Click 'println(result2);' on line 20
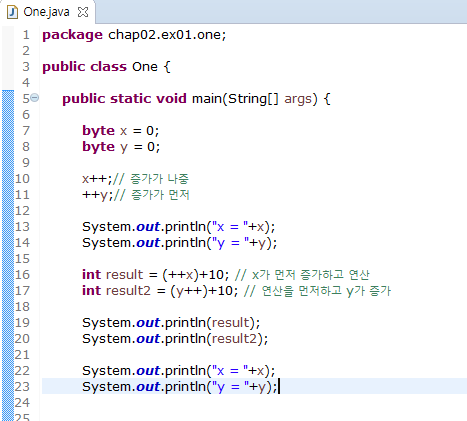Screen dimensions: 467x421 [217, 339]
